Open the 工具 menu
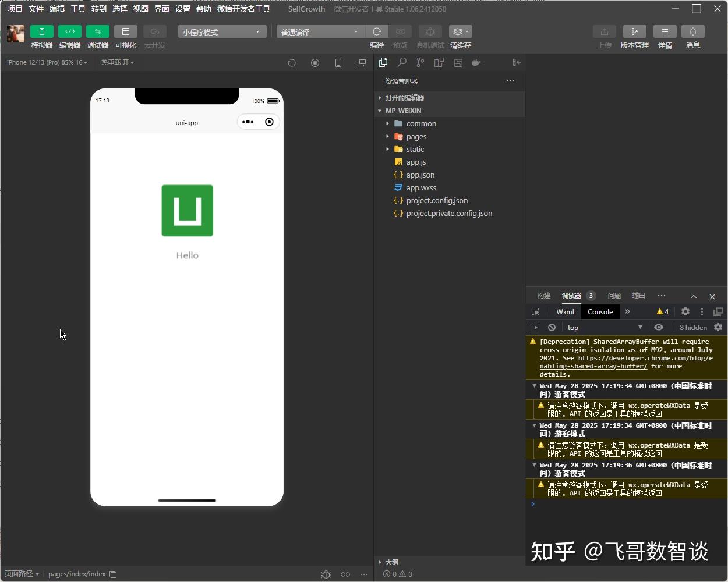 coord(77,8)
